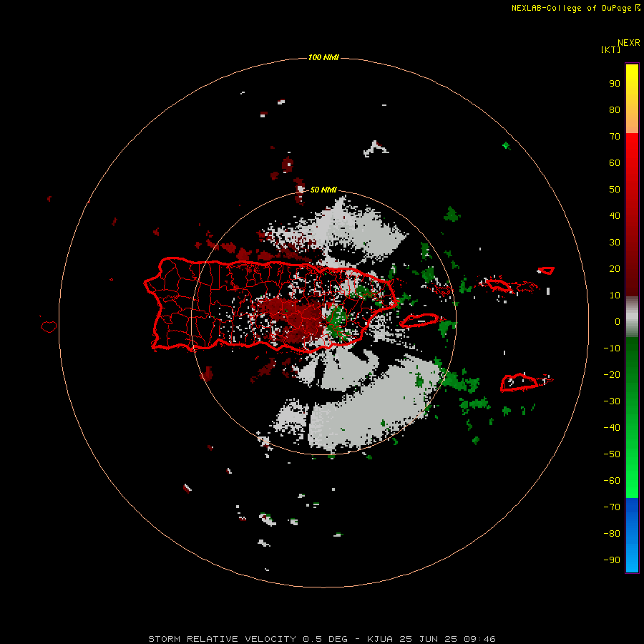This screenshot has height=644, width=644.
Task: Click the -20 value on the velocity scale
Action: point(612,374)
